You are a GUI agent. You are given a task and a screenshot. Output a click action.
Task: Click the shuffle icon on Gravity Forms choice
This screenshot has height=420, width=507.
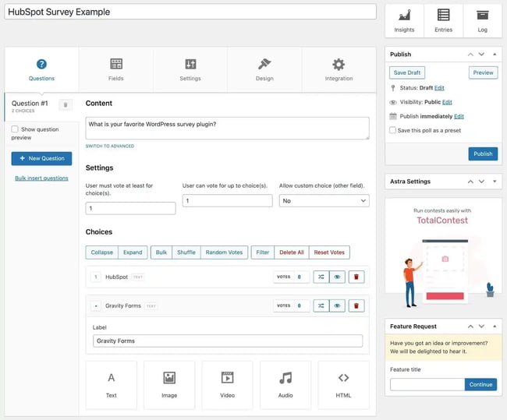pyautogui.click(x=321, y=305)
